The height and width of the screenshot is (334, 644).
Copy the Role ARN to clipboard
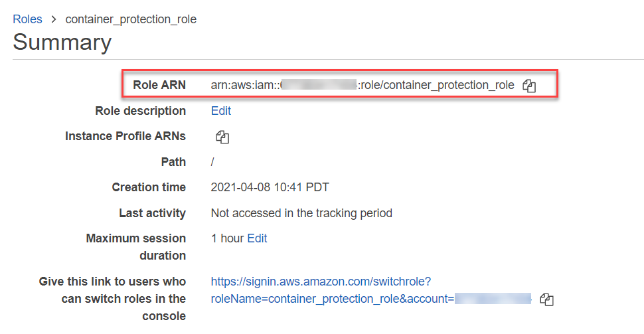tap(529, 86)
